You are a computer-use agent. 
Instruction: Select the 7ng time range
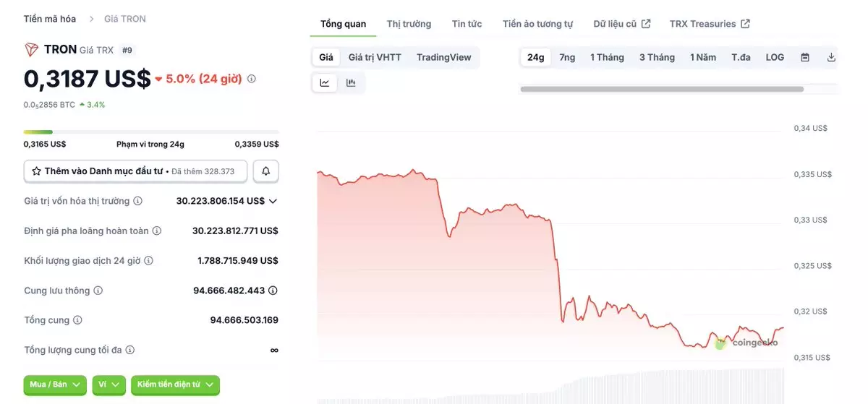click(567, 58)
